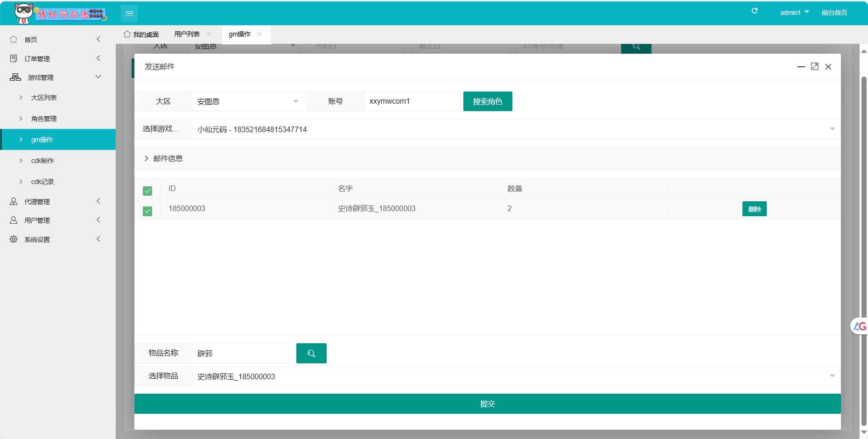Switch to the 用户列表 tab
The height and width of the screenshot is (439, 868).
tap(187, 34)
